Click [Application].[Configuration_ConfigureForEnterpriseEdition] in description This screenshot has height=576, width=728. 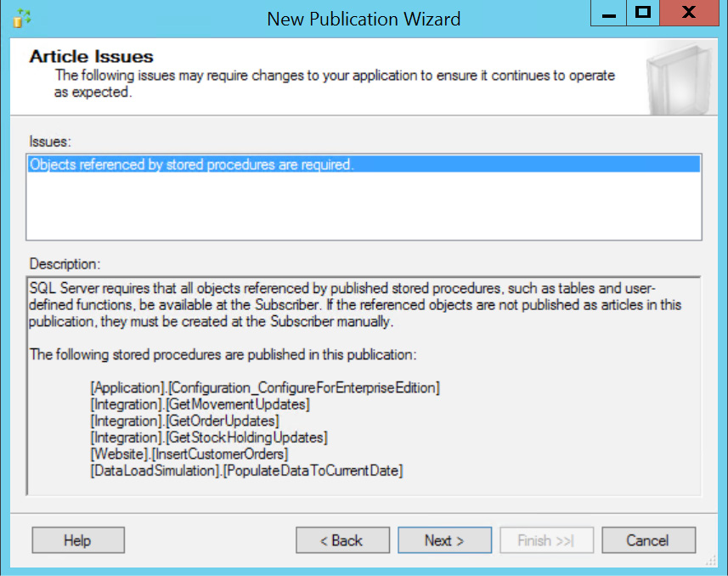coord(265,387)
